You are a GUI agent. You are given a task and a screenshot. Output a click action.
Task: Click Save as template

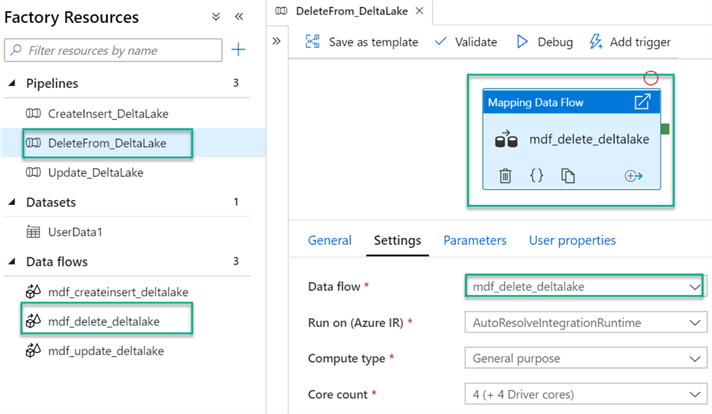(361, 42)
